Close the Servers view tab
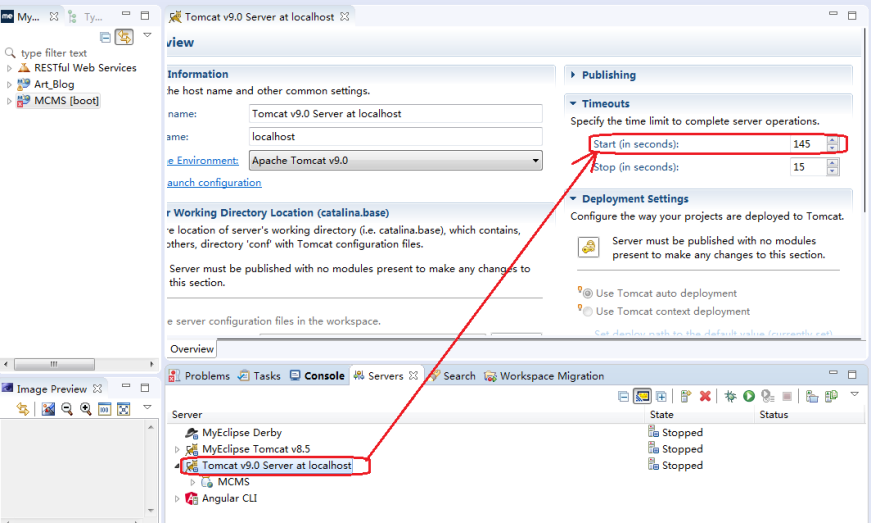The height and width of the screenshot is (523, 872). 413,376
